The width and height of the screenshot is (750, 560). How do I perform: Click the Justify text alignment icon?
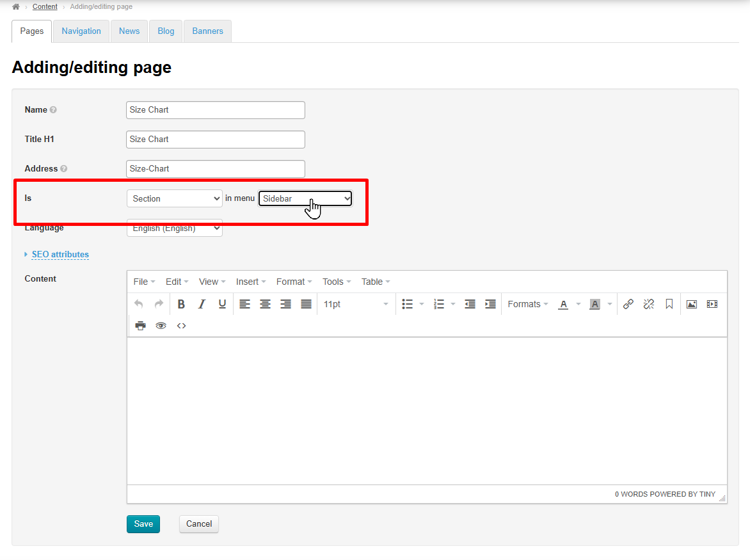point(307,305)
